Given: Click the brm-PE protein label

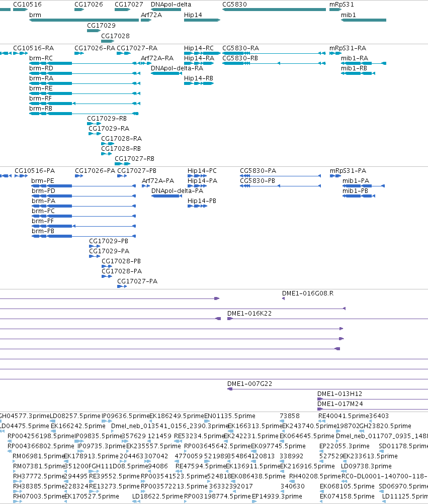Looking at the screenshot, I should (x=42, y=181).
